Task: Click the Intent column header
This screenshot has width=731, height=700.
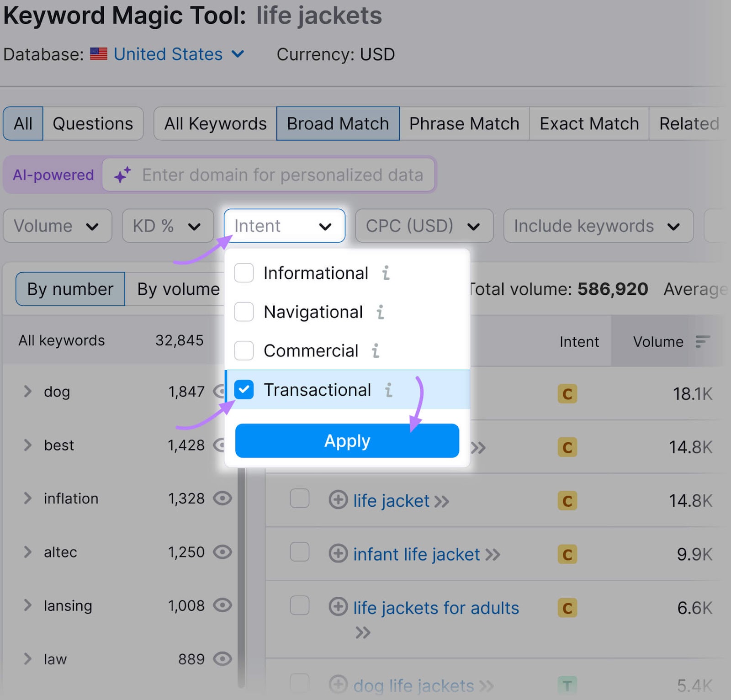Action: (579, 341)
